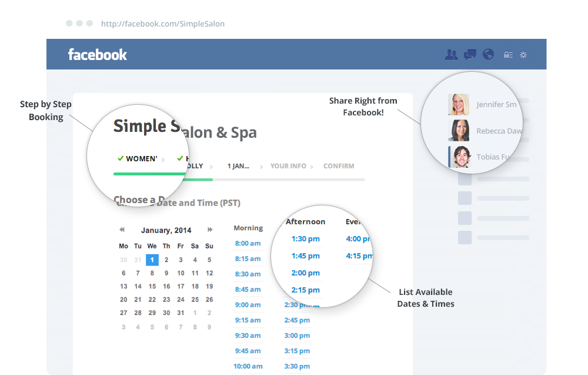Open the settings gear icon in header
Screen dimensions: 588x375
pos(523,55)
